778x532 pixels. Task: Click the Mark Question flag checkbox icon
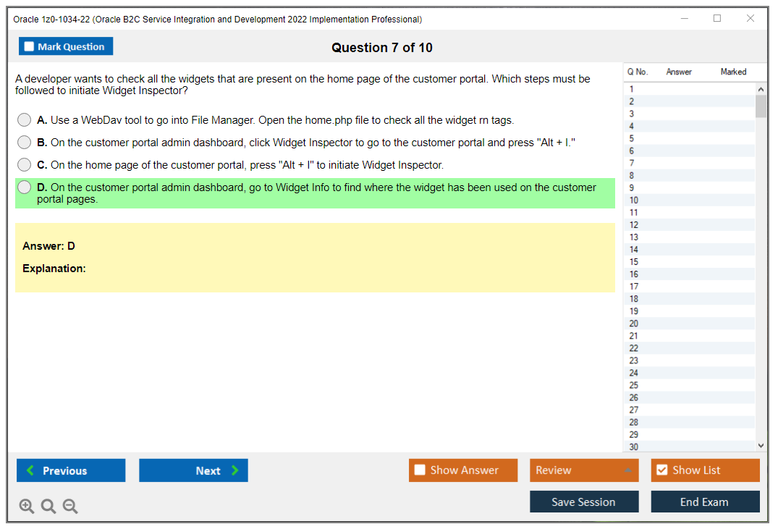(28, 46)
